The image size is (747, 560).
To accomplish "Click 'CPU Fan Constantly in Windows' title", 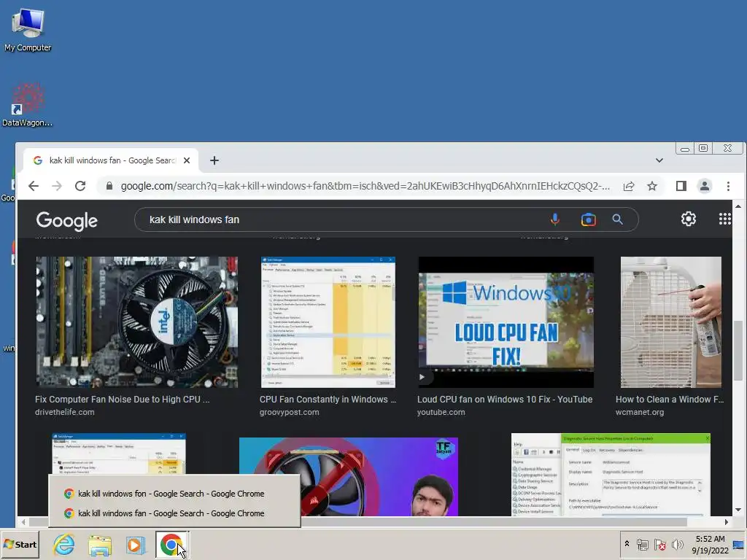I will coord(328,400).
